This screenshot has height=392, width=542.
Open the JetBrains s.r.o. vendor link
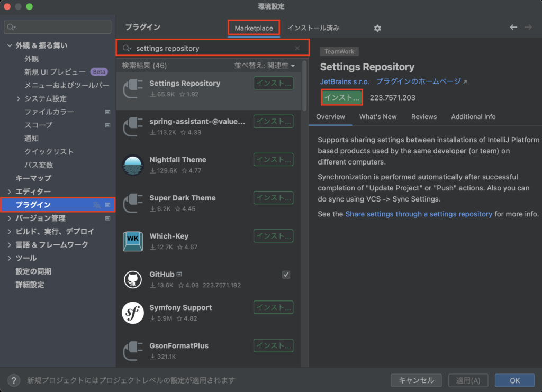[345, 81]
